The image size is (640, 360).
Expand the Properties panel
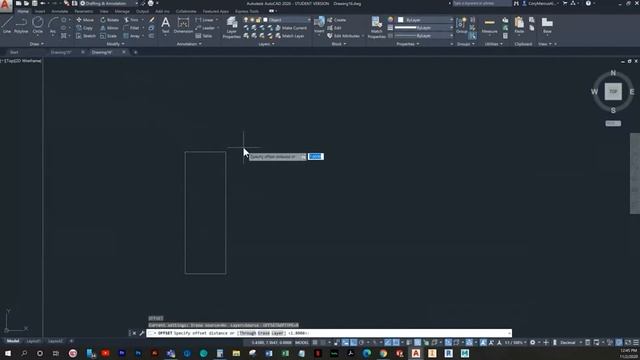tap(407, 44)
